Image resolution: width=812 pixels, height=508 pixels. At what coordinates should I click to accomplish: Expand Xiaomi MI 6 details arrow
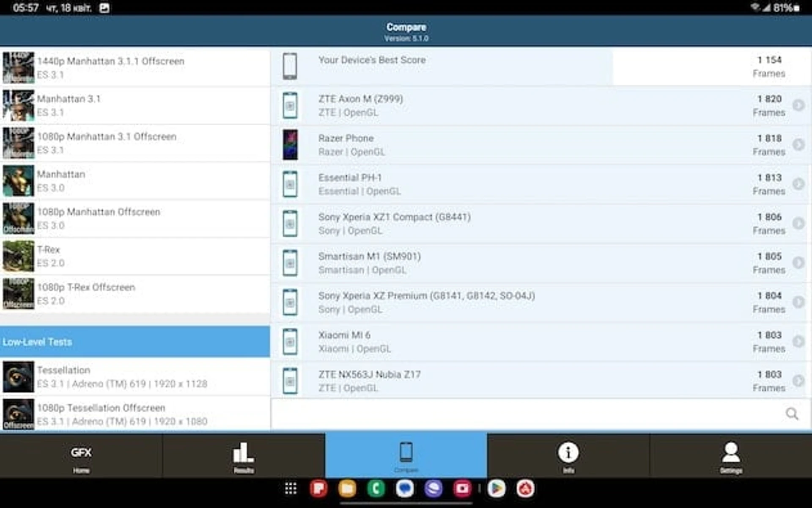pos(798,342)
